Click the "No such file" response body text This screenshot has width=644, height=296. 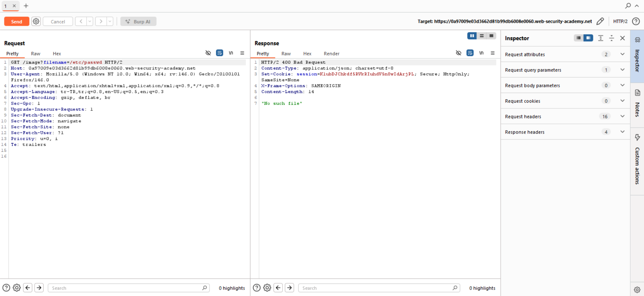pyautogui.click(x=282, y=103)
